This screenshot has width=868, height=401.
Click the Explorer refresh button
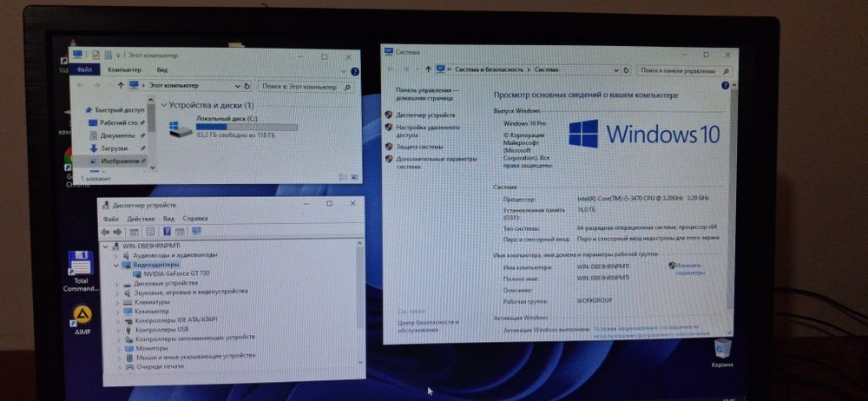247,87
